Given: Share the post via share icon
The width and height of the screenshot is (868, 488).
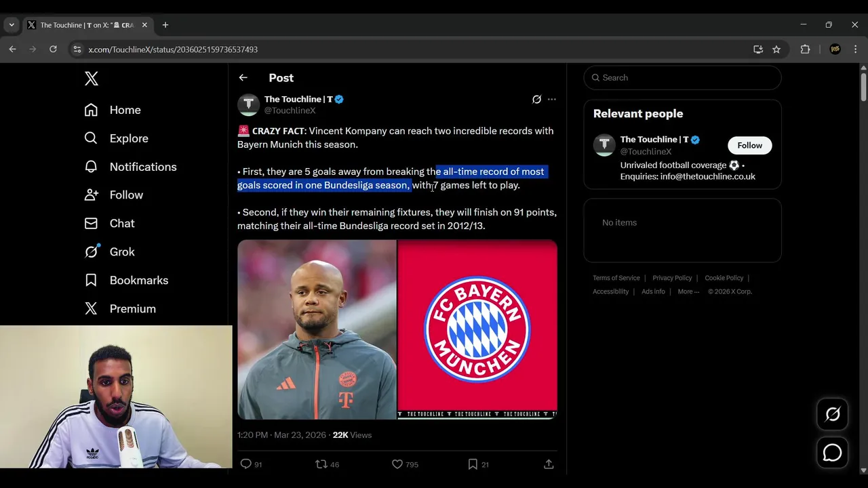Looking at the screenshot, I should (x=549, y=464).
